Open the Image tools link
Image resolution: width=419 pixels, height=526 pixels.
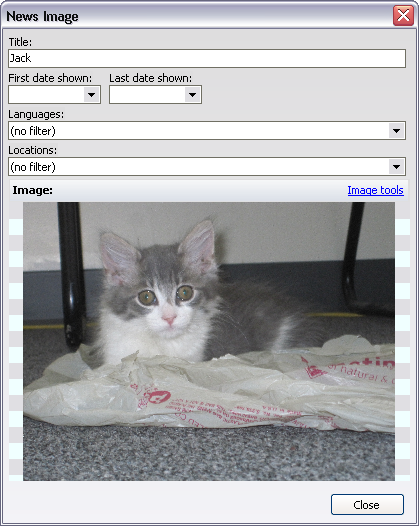[375, 190]
